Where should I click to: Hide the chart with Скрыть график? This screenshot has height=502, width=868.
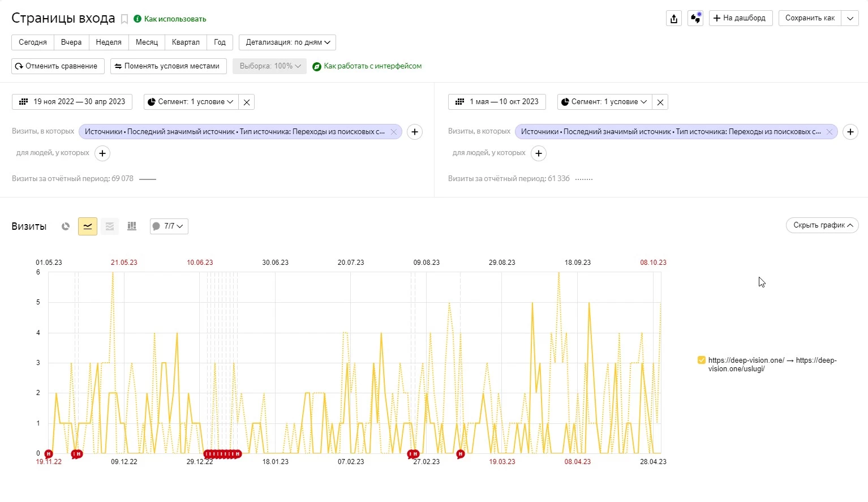(822, 225)
